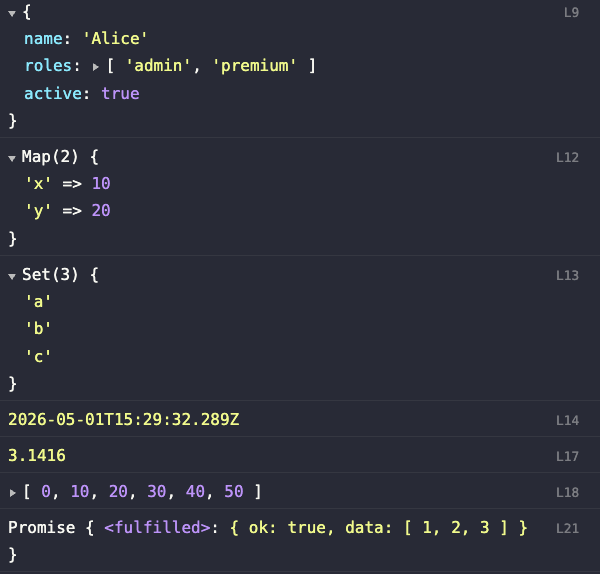Click the <fulfilled> state text
The height and width of the screenshot is (574, 600).
157,527
